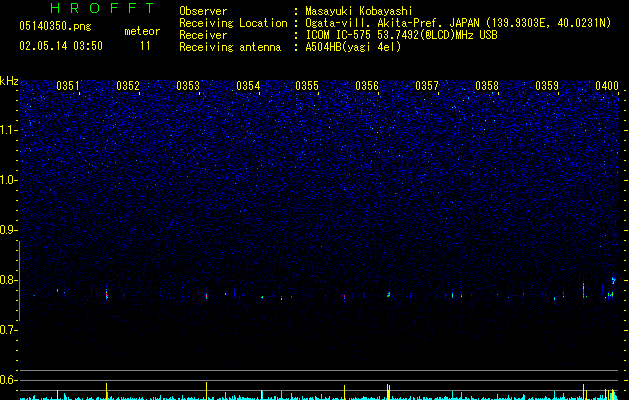Click the 0352 time marker

(x=128, y=86)
